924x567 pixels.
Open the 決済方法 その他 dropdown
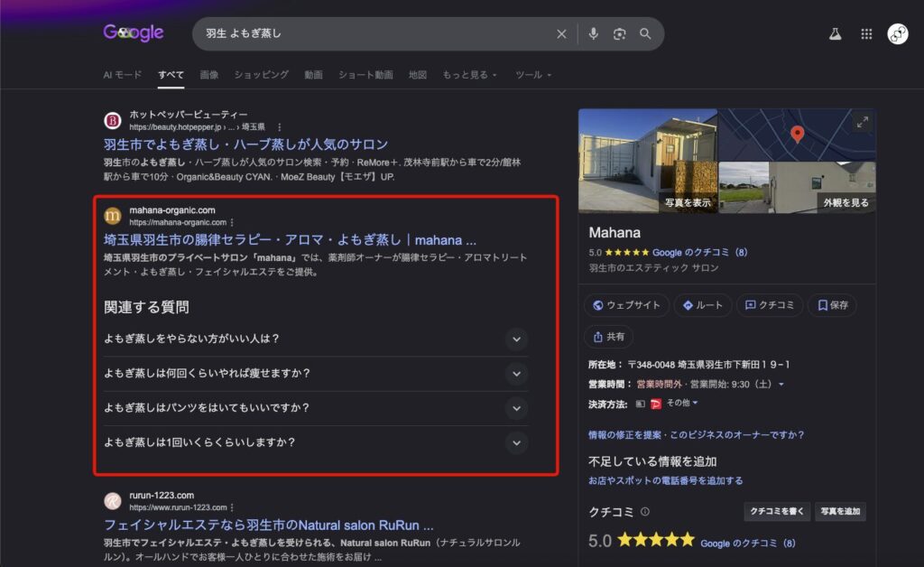(x=682, y=404)
